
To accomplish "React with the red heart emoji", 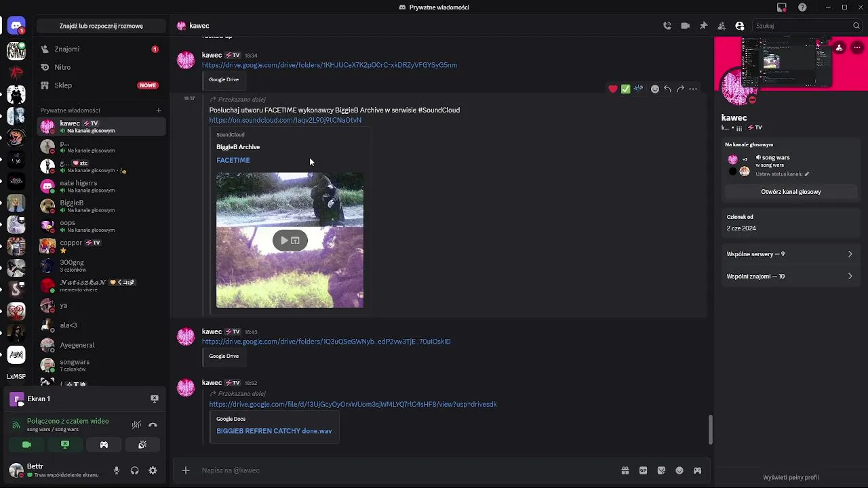I will click(x=613, y=89).
